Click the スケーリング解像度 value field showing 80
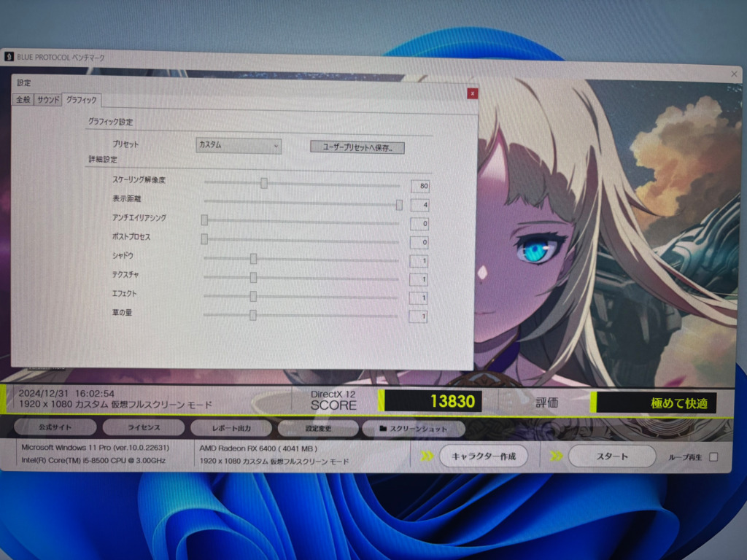747x560 pixels. (420, 186)
